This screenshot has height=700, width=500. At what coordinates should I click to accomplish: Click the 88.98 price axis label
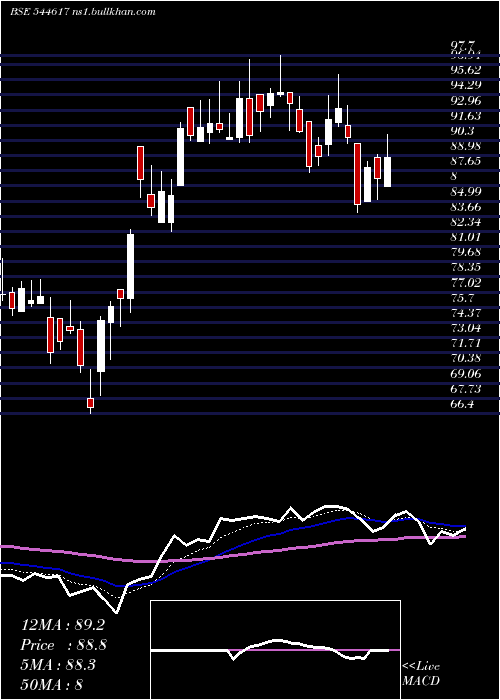coord(466,146)
